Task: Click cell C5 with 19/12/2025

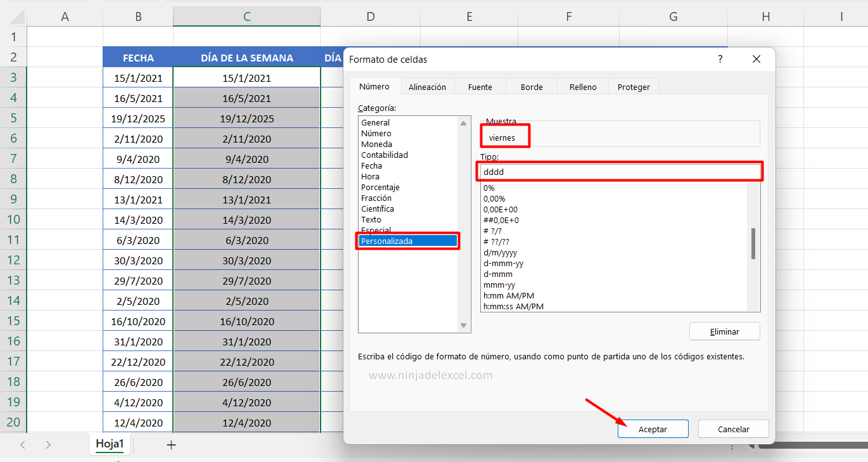Action: pos(247,119)
